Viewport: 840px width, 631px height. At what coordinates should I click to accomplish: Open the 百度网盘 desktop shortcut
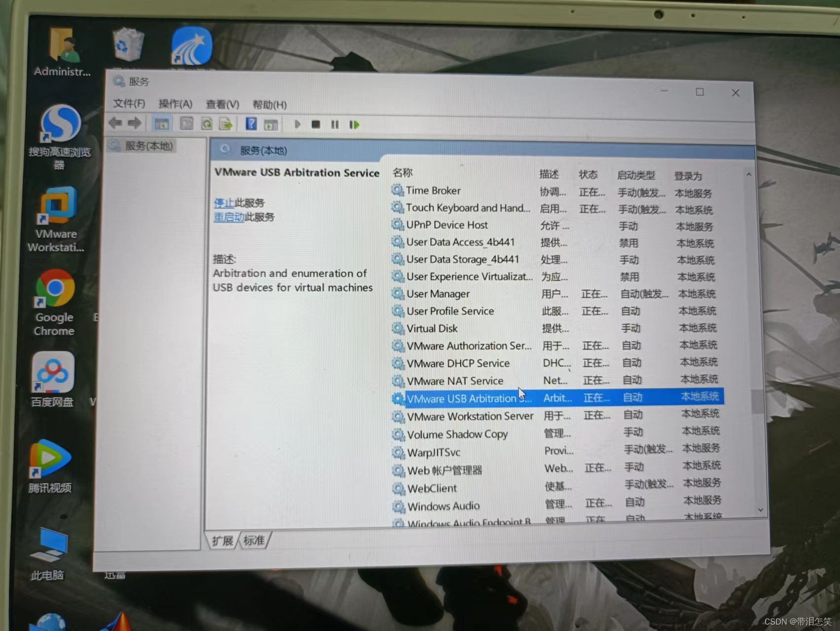point(52,380)
